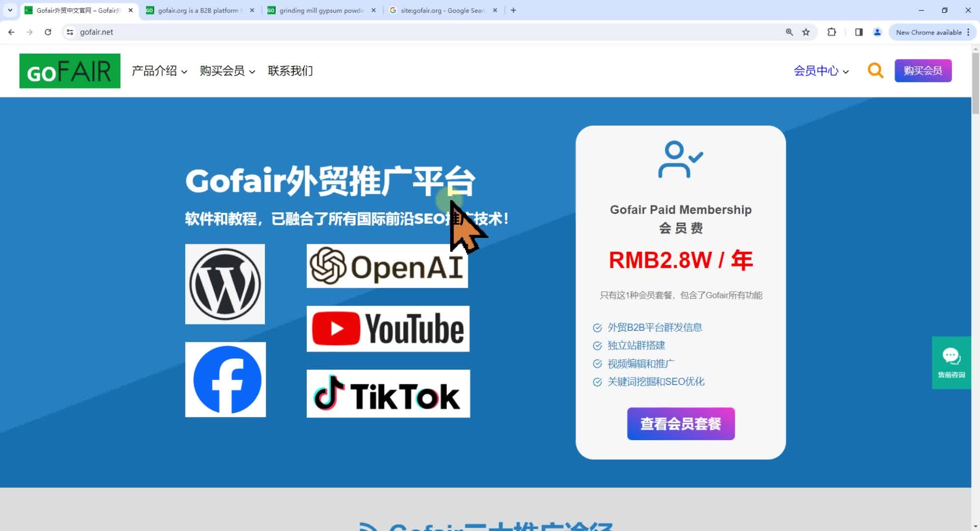The width and height of the screenshot is (980, 531).
Task: Click the Facebook logo image
Action: (x=226, y=380)
